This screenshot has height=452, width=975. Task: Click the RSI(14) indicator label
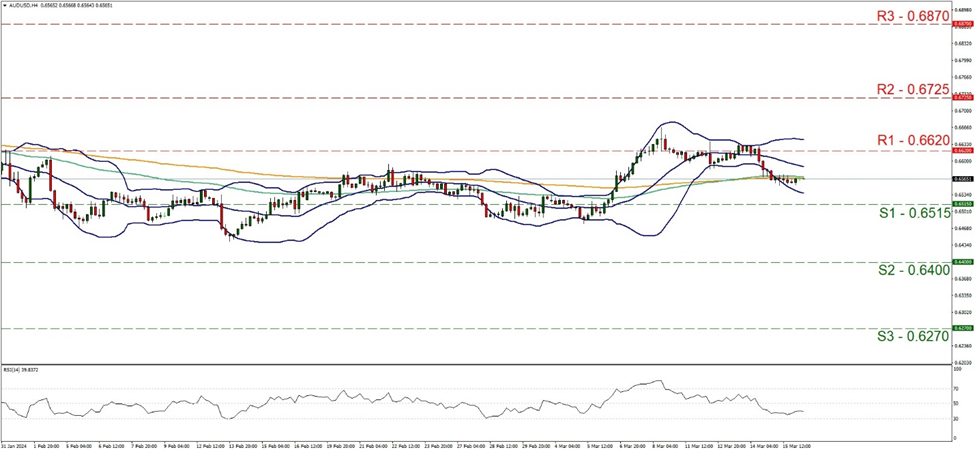tap(22, 369)
